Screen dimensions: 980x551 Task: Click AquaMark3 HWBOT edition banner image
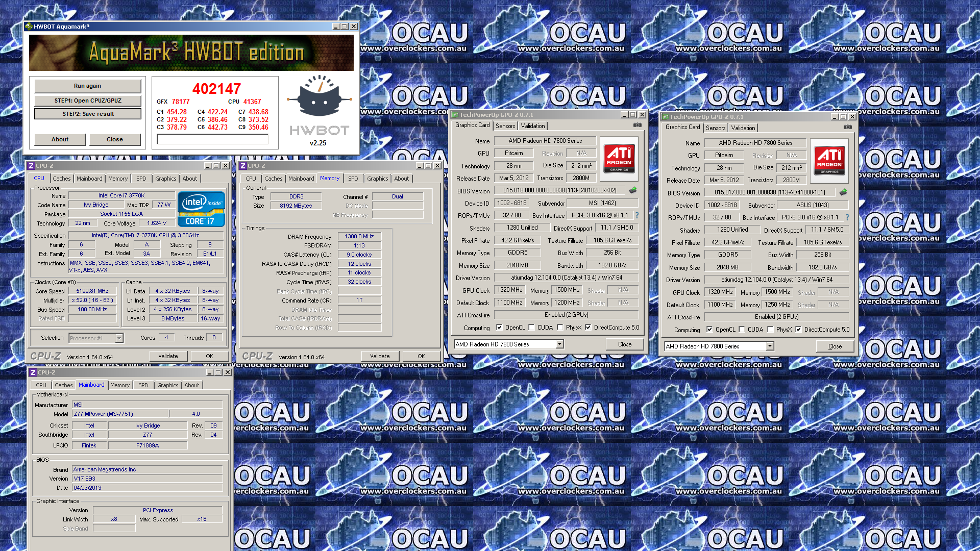(191, 53)
